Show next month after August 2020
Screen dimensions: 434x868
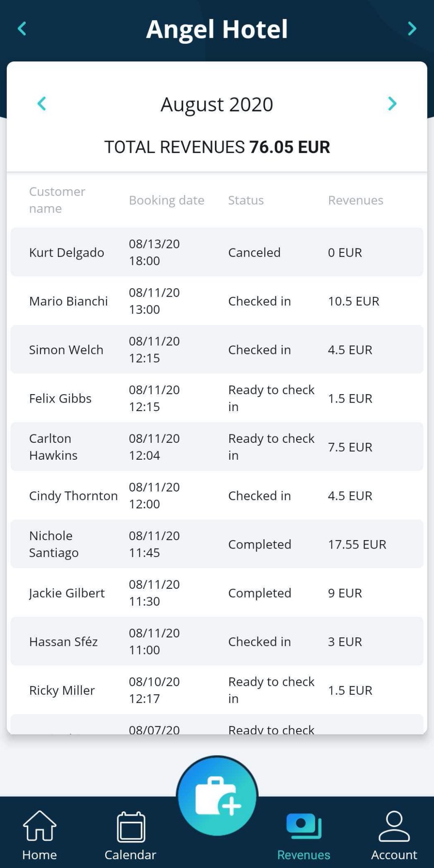pos(392,104)
